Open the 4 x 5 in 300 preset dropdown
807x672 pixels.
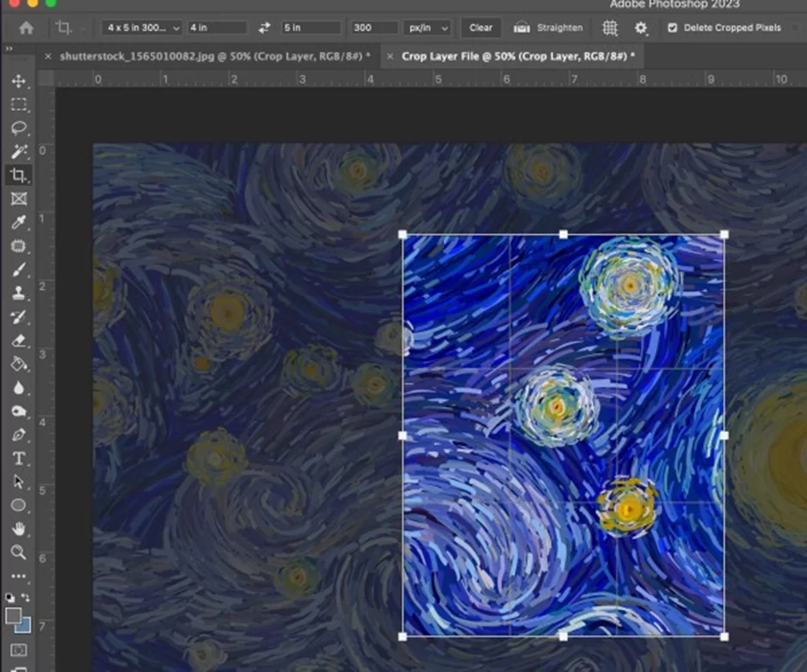142,28
